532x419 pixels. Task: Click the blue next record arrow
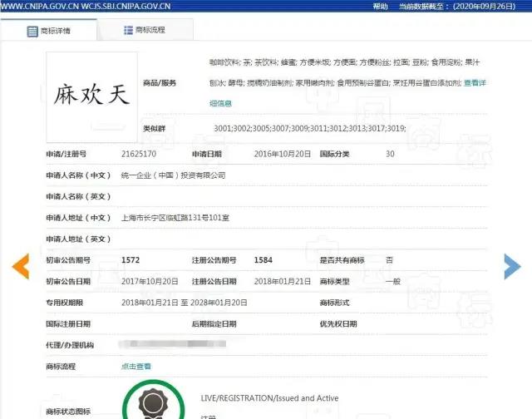click(512, 265)
